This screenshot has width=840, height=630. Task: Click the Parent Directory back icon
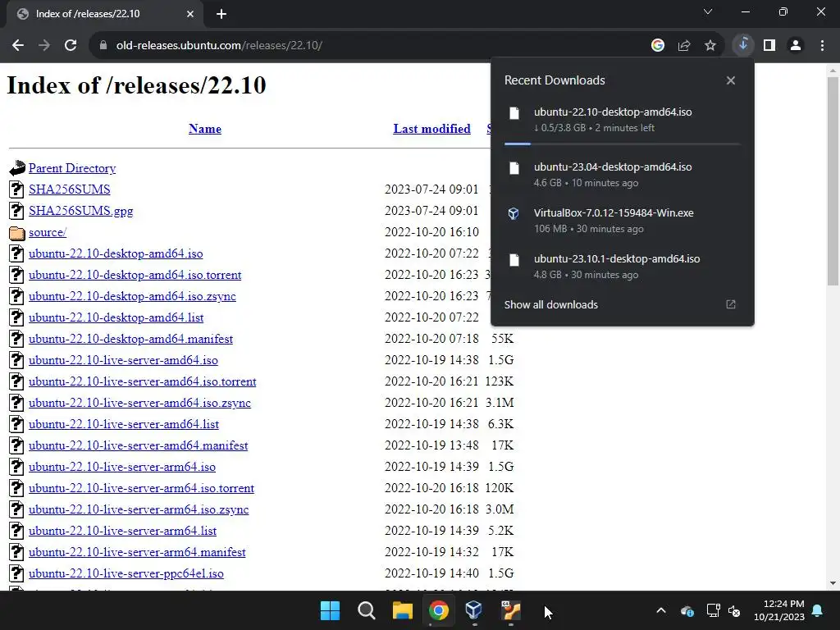(x=17, y=168)
